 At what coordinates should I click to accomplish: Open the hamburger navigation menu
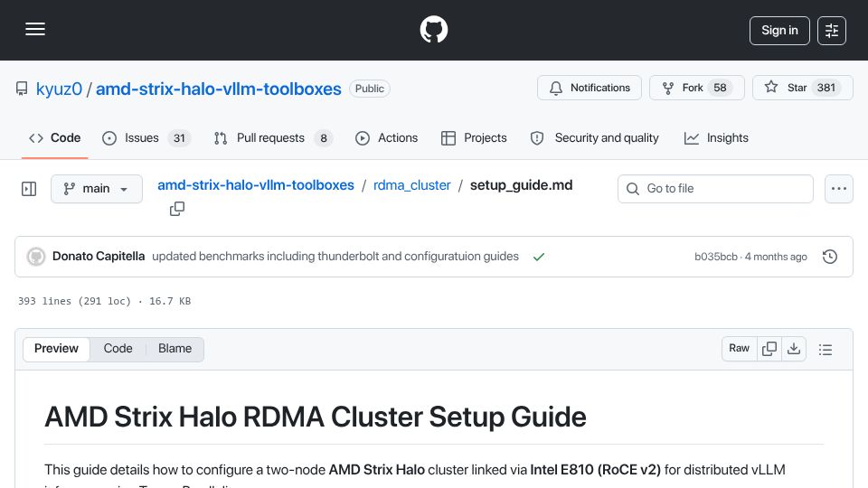[35, 29]
